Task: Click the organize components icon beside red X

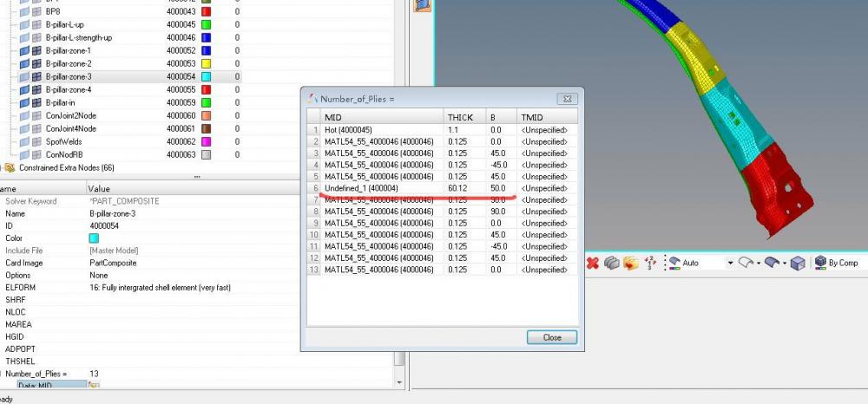Action: (611, 263)
